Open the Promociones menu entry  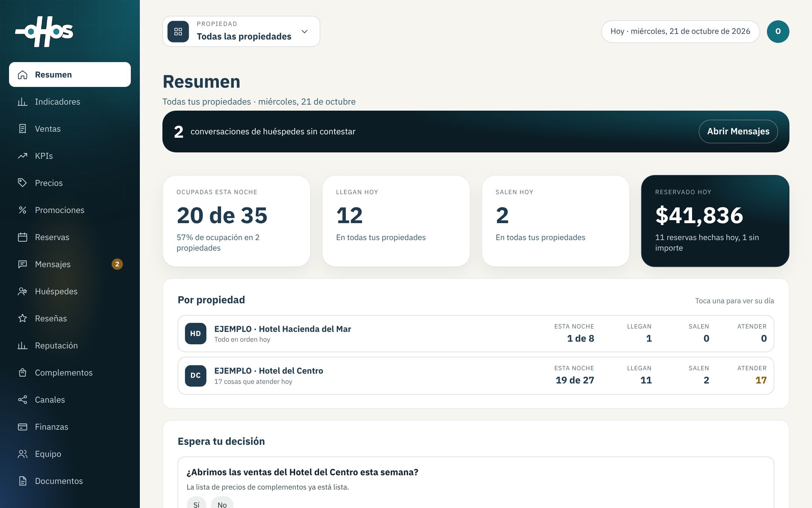click(70, 210)
